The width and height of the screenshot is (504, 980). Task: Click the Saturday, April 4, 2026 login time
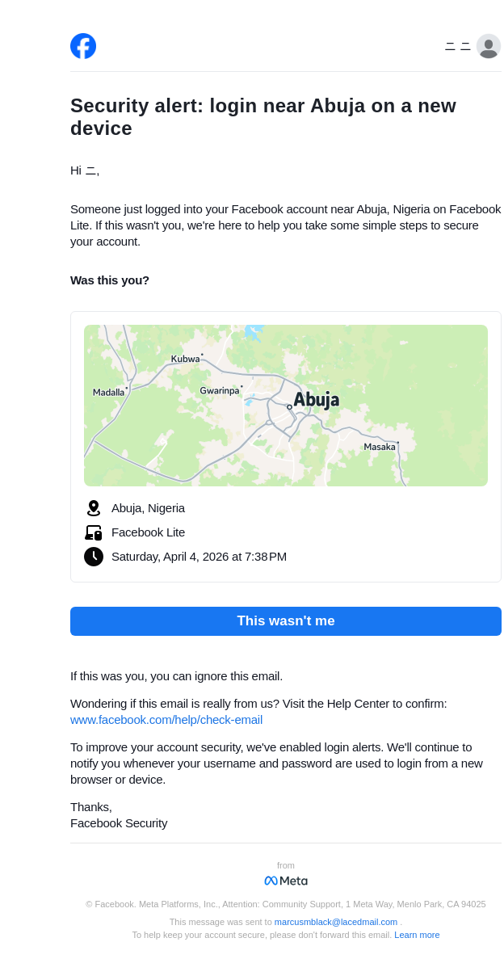point(199,557)
